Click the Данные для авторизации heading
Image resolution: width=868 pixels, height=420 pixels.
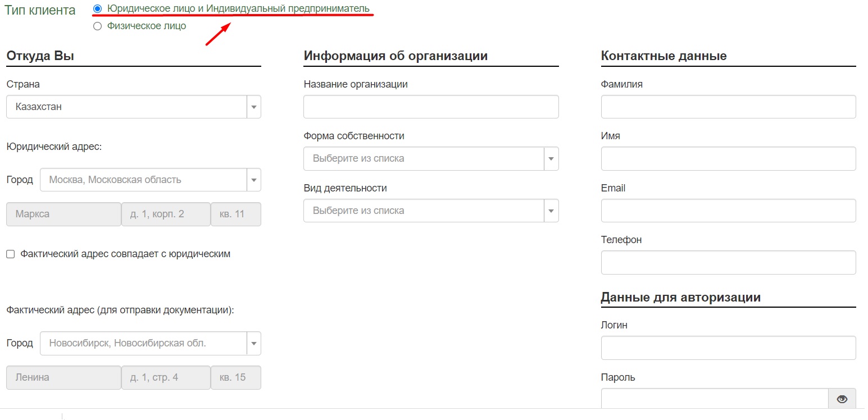681,297
